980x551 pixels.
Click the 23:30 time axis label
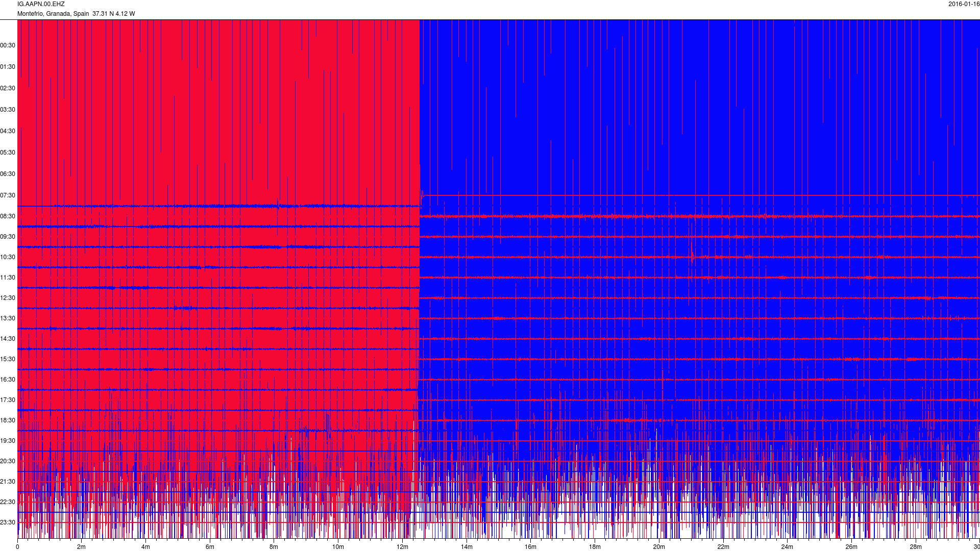pyautogui.click(x=8, y=522)
